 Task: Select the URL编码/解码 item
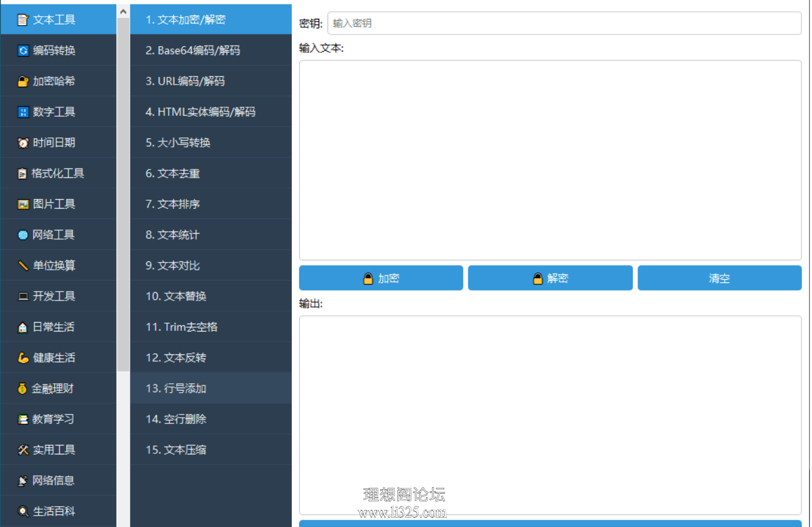click(x=211, y=82)
